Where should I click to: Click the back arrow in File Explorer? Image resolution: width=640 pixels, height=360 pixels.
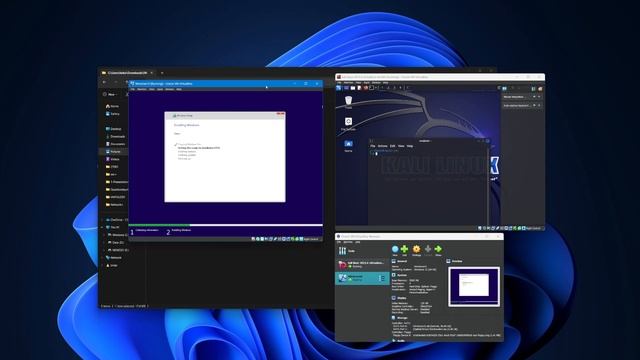coord(104,82)
